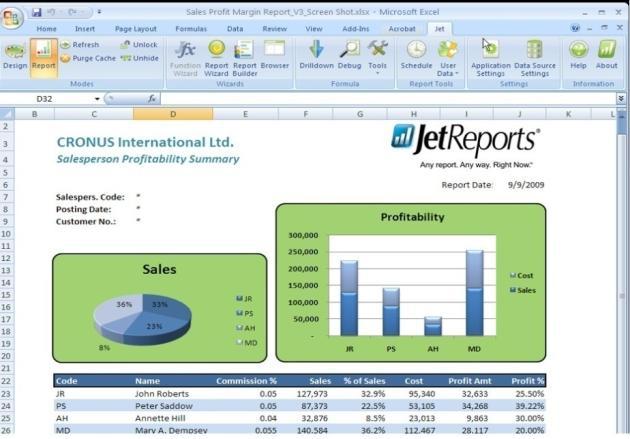Open the Tools dropdown menu
This screenshot has width=630, height=439.
point(377,57)
